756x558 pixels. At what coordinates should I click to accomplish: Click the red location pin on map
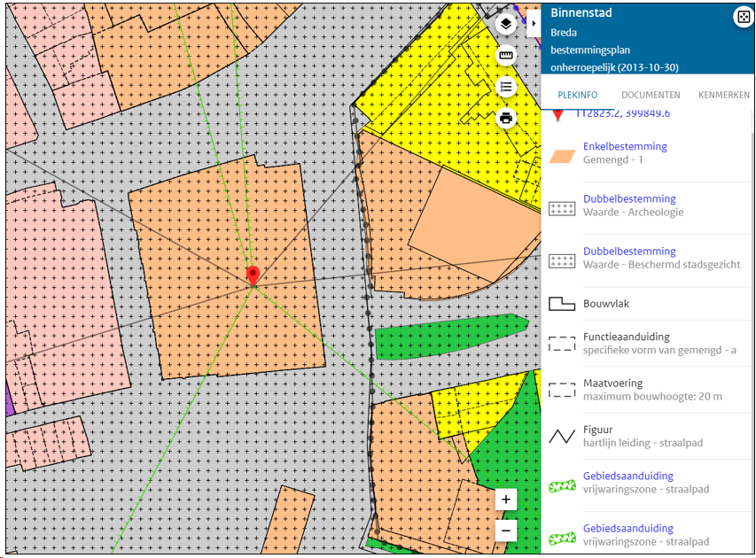click(253, 276)
